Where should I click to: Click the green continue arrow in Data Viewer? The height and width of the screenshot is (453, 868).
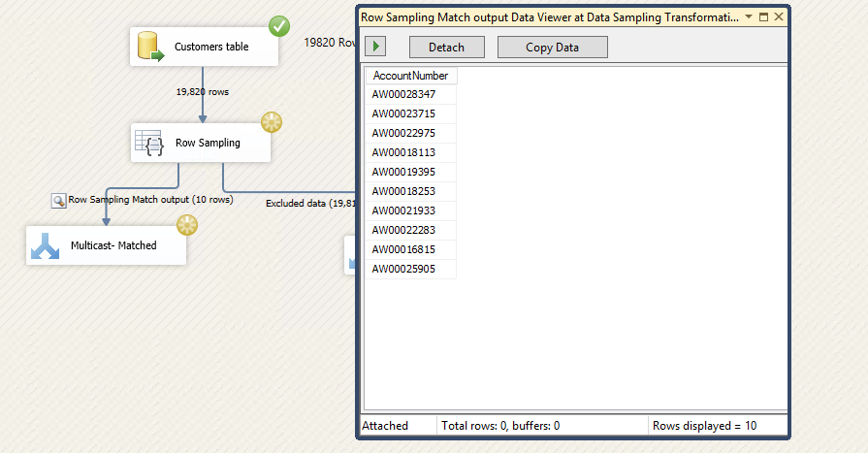click(x=375, y=47)
